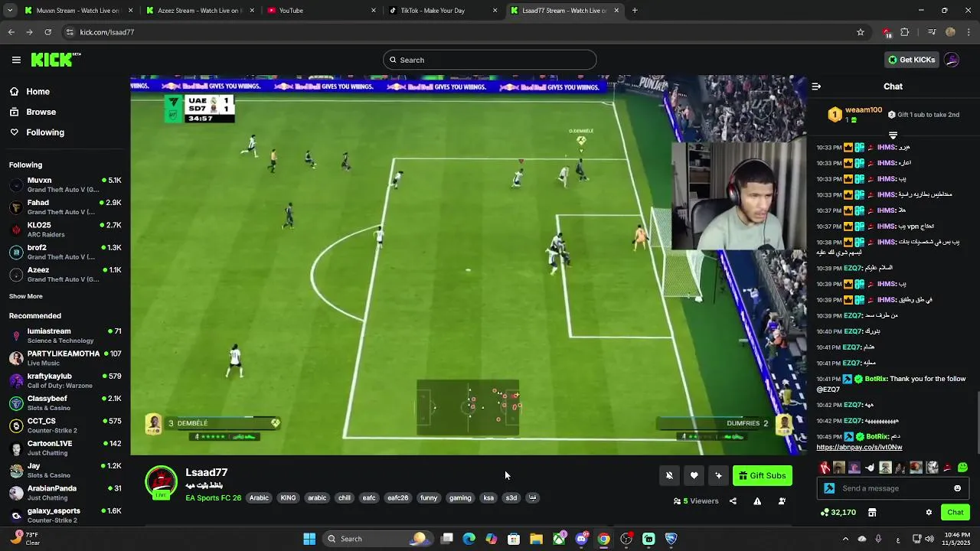Open KLO25 followed channel

(x=65, y=230)
